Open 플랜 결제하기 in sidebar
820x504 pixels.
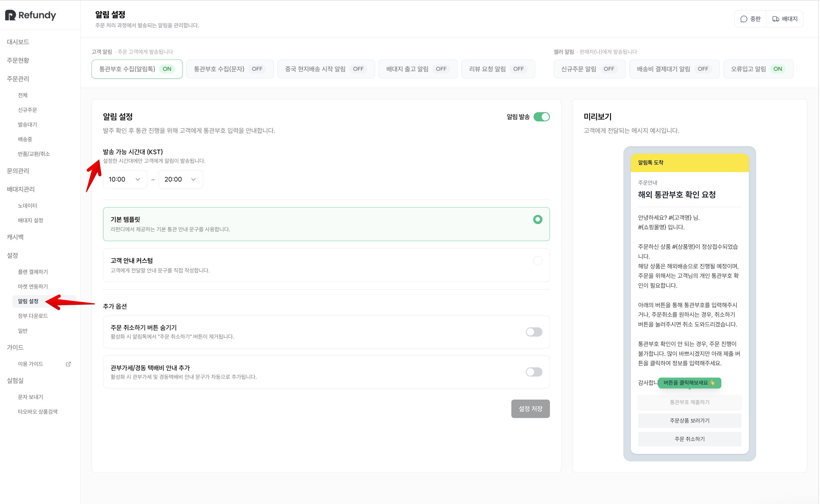[x=33, y=272]
